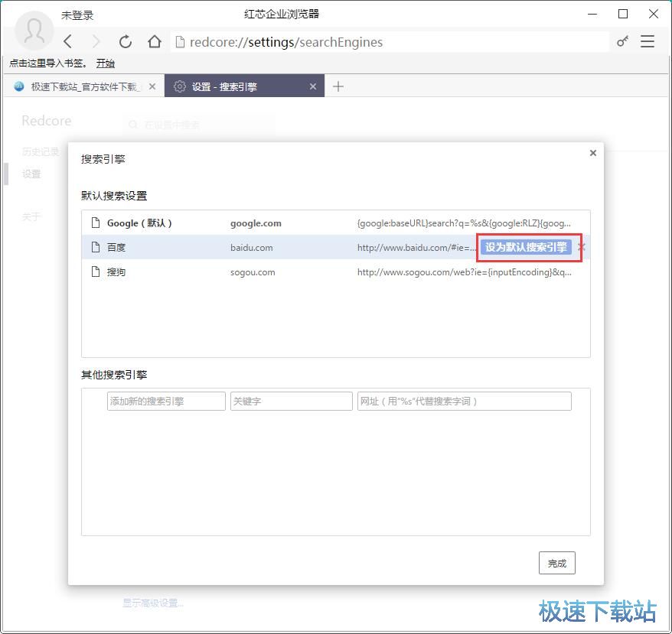Open a new tab with plus icon
The width and height of the screenshot is (672, 634).
338,86
